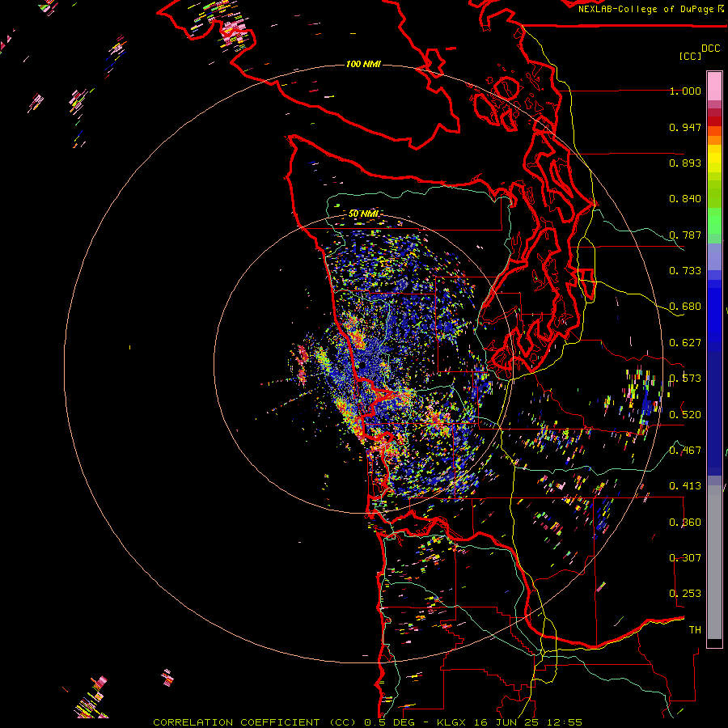Click the 0.787 color scale value
This screenshot has height=728, width=728.
click(685, 235)
